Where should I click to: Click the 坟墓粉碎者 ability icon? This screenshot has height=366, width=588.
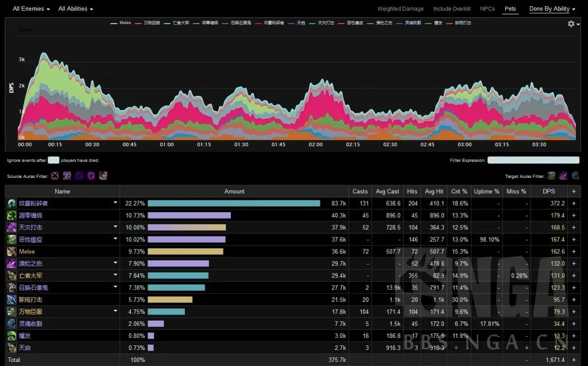(x=11, y=203)
